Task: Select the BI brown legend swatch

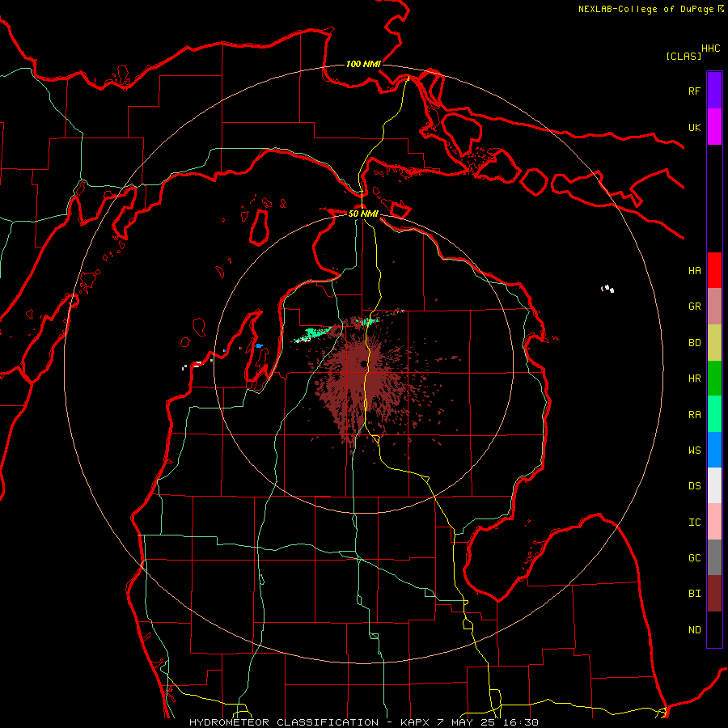Action: point(714,594)
